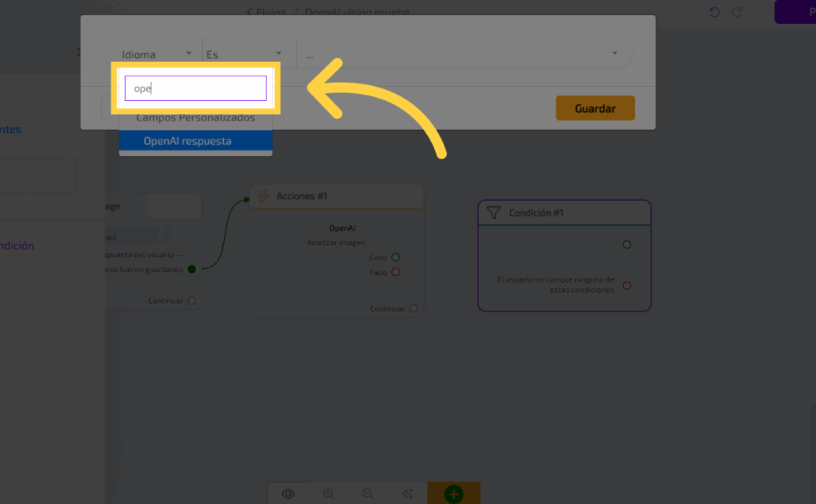Click the redo arrow icon
816x504 pixels.
click(737, 12)
